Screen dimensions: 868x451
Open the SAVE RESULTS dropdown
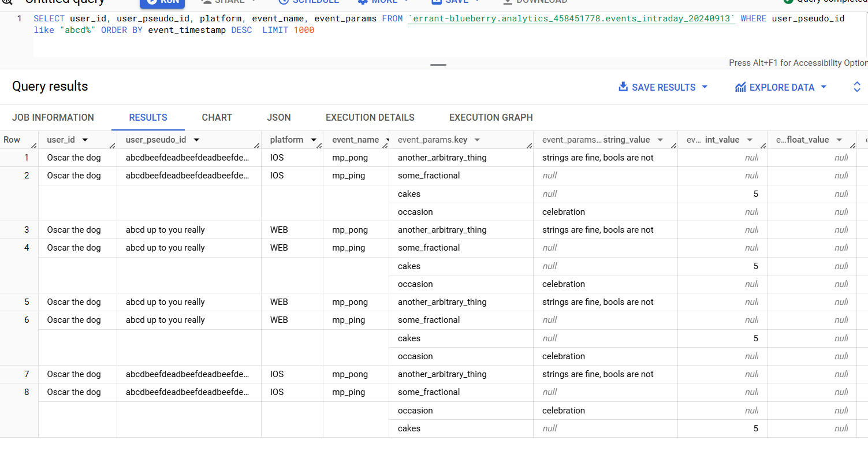click(x=663, y=87)
